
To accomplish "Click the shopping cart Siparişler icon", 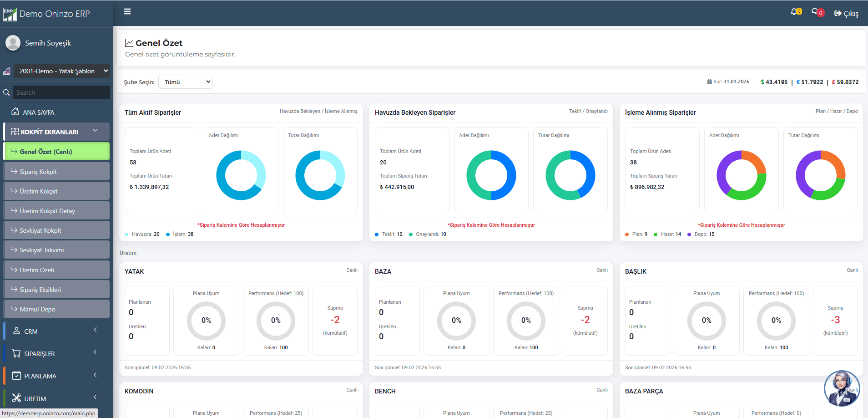I will [x=16, y=353].
